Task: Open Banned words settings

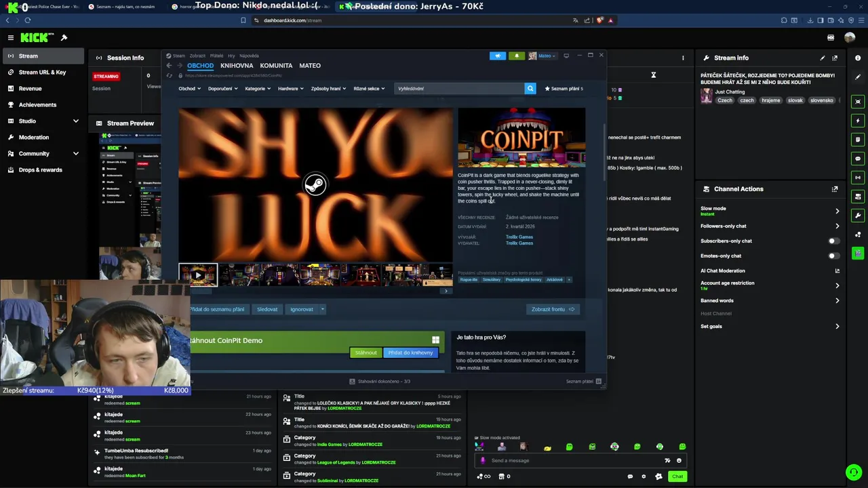Action: coord(770,300)
